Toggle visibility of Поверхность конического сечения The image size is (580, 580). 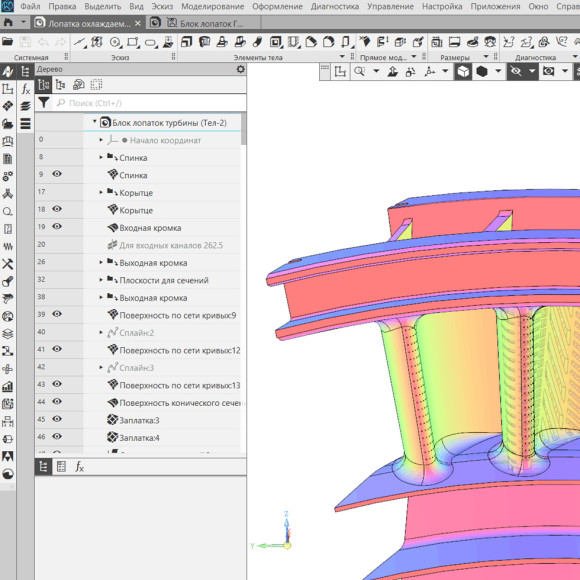pyautogui.click(x=57, y=401)
